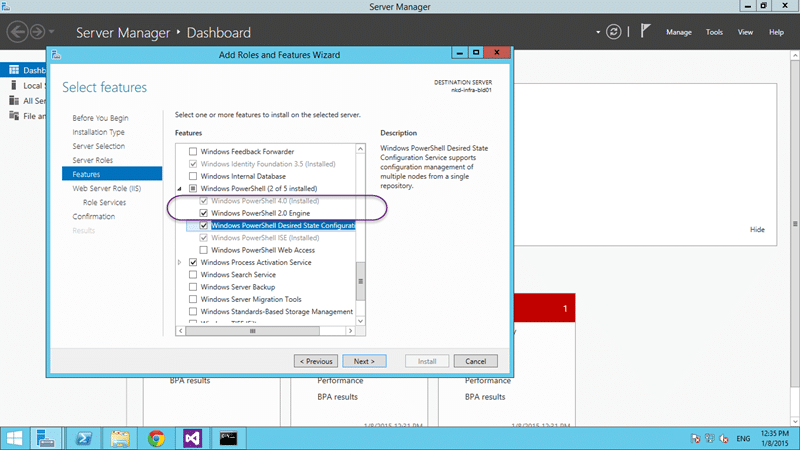The image size is (800, 450).
Task: Open the Local Server sidebar entry icon
Action: coord(14,85)
